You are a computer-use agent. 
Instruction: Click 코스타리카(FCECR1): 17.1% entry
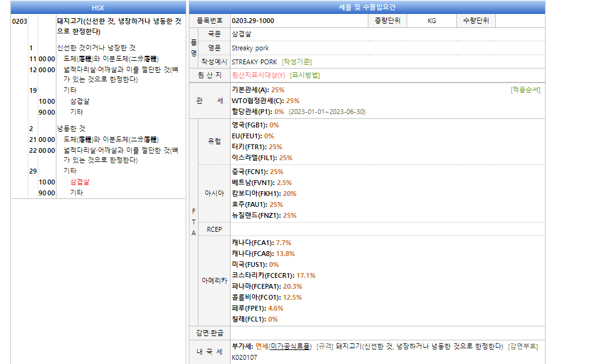click(x=273, y=275)
